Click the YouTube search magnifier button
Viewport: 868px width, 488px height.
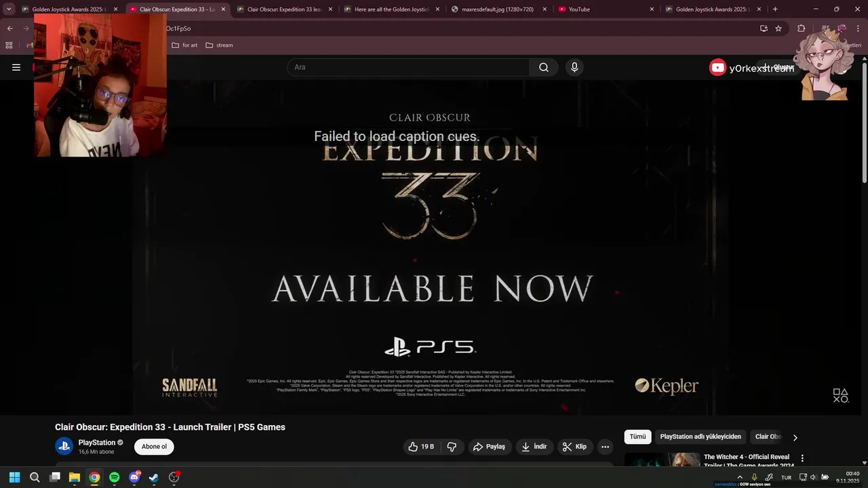click(544, 67)
